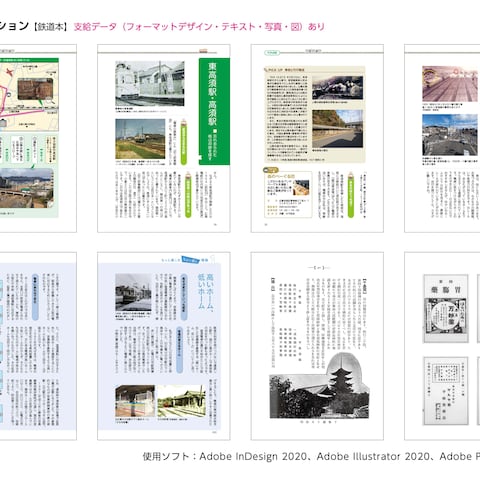This screenshot has height=480, width=480.
Task: Select the 使用ソフト label in the footer
Action: (166, 456)
